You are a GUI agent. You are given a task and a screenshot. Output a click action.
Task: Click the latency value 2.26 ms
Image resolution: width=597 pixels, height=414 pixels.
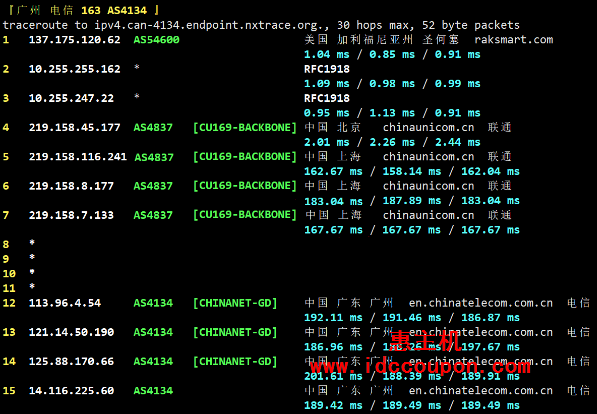pos(392,142)
